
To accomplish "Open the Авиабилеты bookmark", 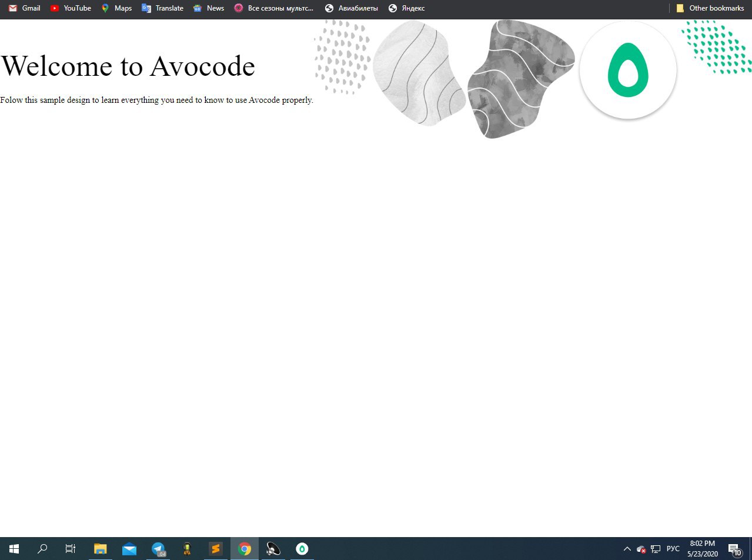I will [351, 8].
